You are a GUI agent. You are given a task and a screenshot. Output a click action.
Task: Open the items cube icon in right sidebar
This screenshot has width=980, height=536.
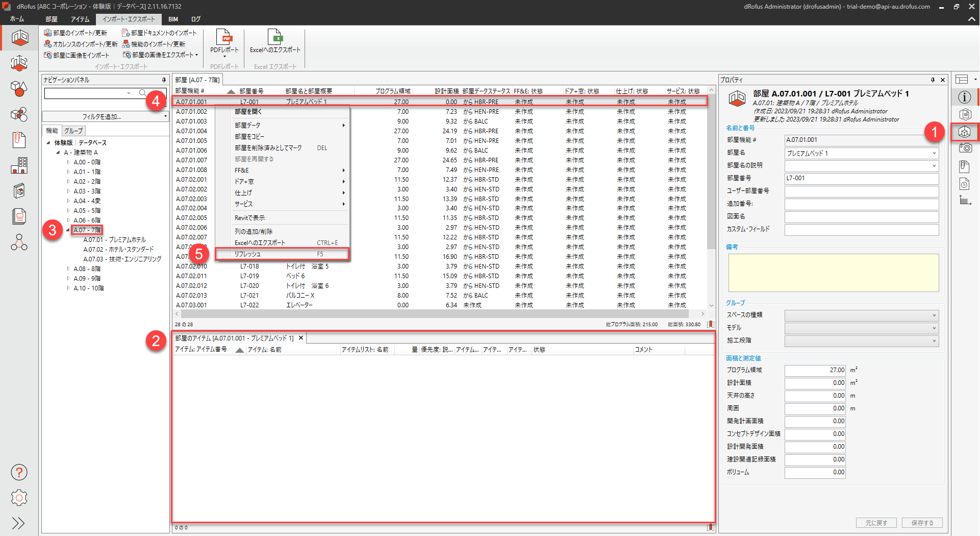coord(964,132)
